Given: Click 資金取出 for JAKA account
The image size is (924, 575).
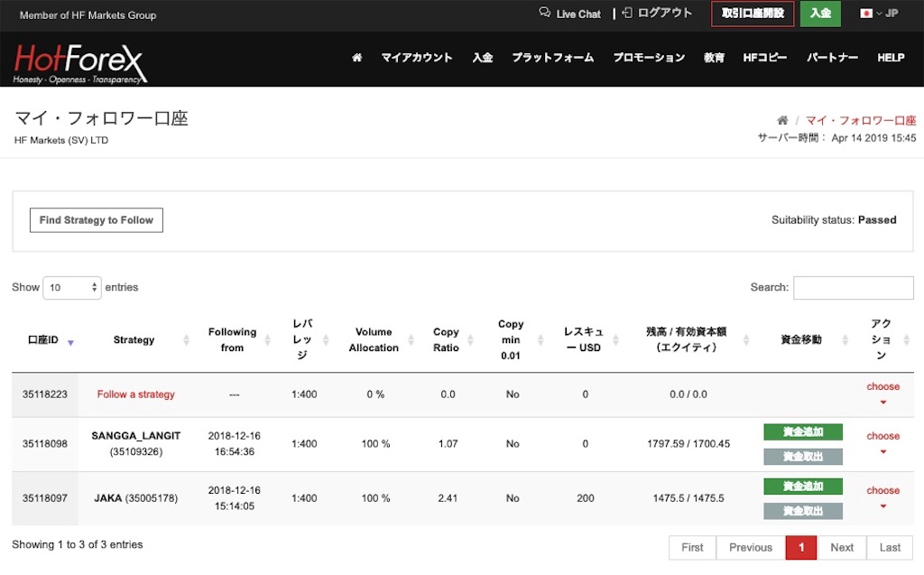Looking at the screenshot, I should pos(802,511).
